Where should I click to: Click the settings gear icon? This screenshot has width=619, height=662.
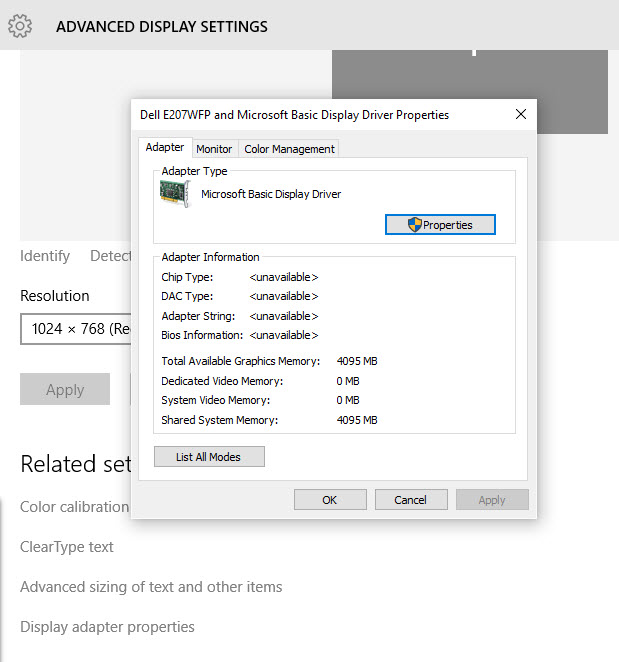pyautogui.click(x=20, y=26)
